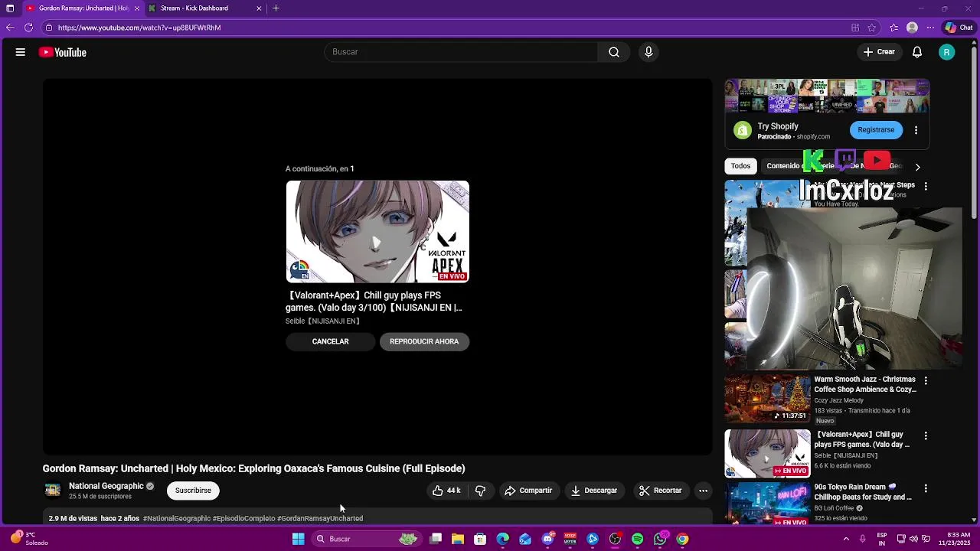Open WhatsApp from the taskbar
This screenshot has height=551, width=980.
tap(660, 539)
